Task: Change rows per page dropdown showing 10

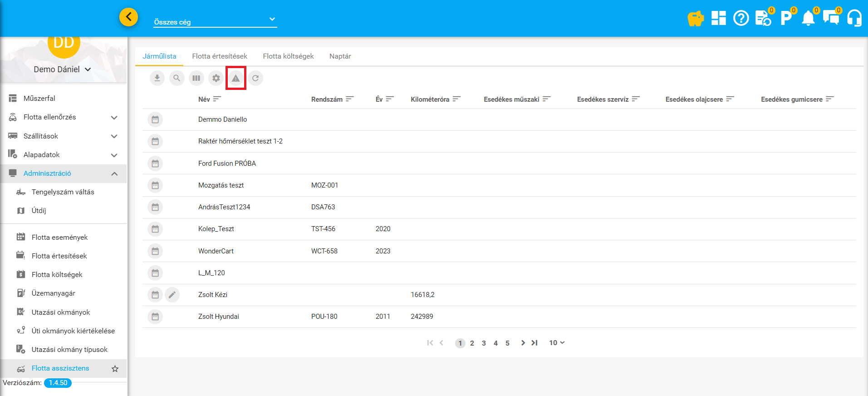Action: point(557,343)
